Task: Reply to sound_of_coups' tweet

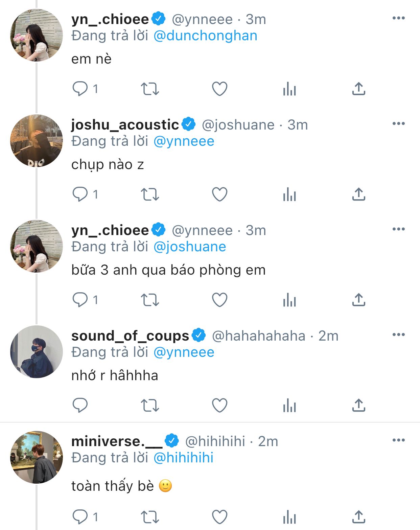Action: 80,405
